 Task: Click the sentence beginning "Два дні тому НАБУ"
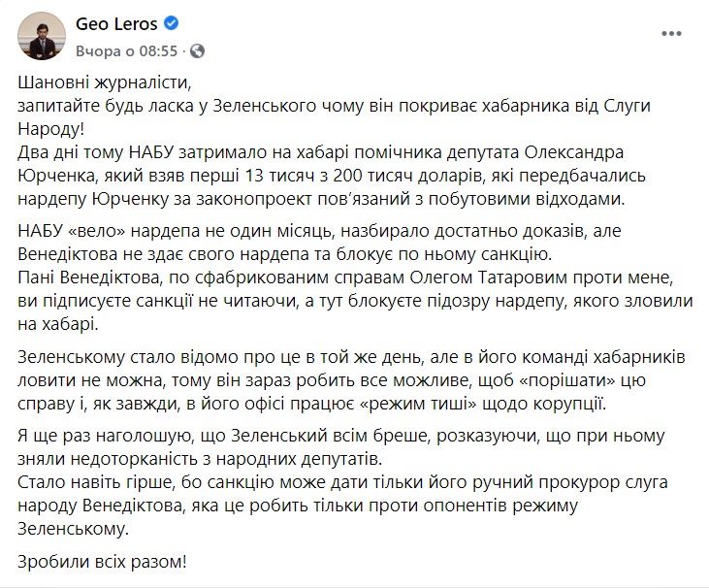click(x=332, y=176)
